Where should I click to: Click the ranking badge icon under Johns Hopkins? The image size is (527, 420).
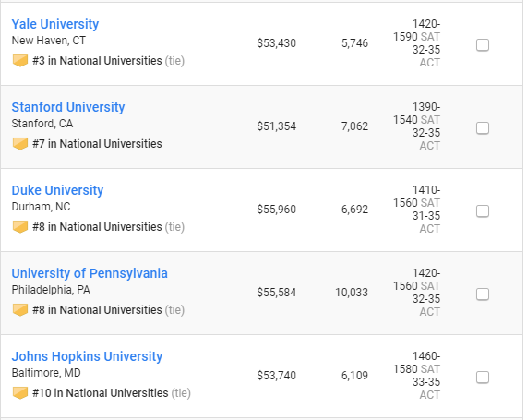click(x=20, y=393)
